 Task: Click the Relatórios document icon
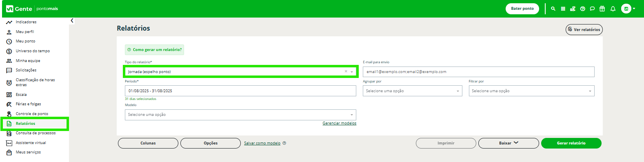(x=9, y=124)
